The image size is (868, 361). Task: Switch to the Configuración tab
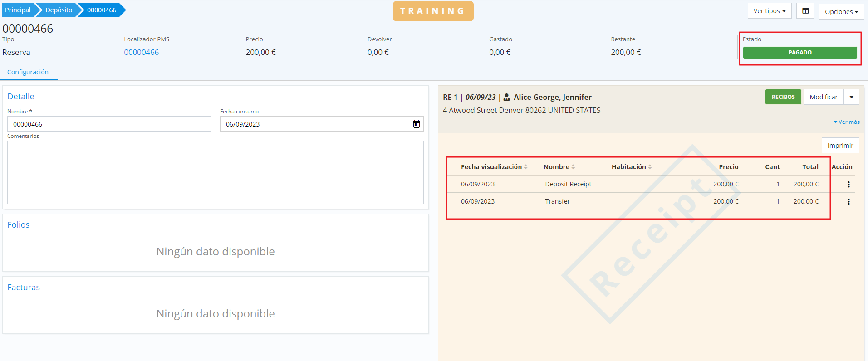[x=28, y=72]
